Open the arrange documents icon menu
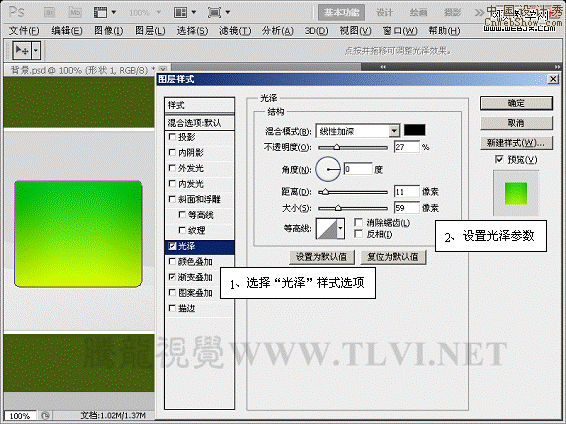Viewport: 566px width, 424px height. coord(185,12)
